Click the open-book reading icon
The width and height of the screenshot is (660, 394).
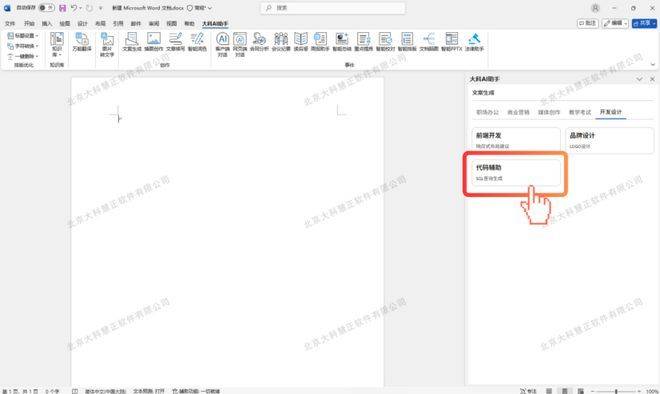[301, 42]
